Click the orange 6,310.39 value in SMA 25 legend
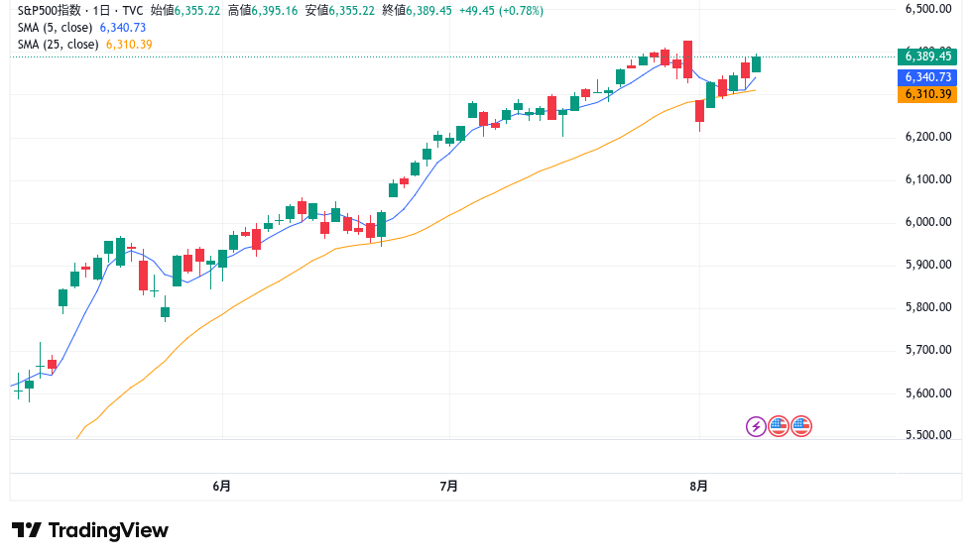972x560 pixels. click(129, 44)
